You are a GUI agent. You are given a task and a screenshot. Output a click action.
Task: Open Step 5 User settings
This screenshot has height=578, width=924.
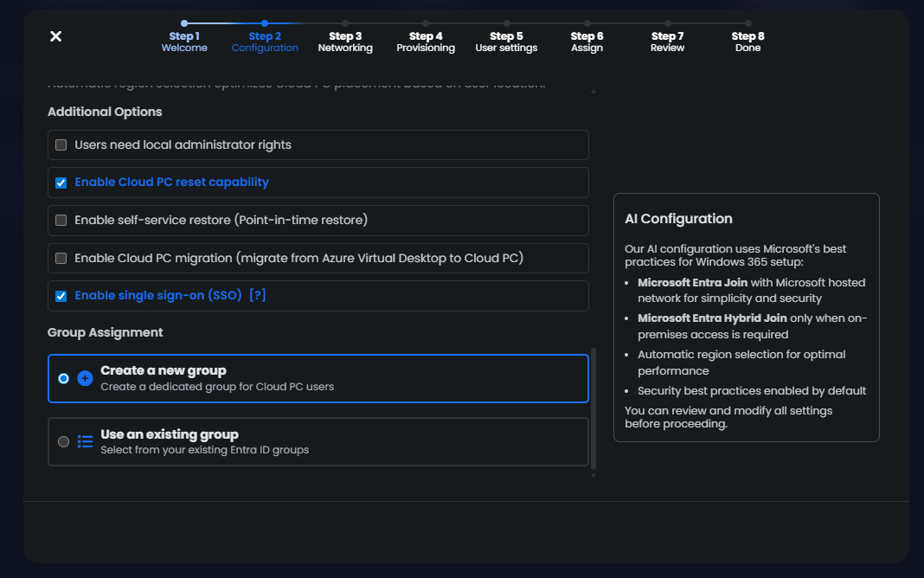tap(506, 42)
